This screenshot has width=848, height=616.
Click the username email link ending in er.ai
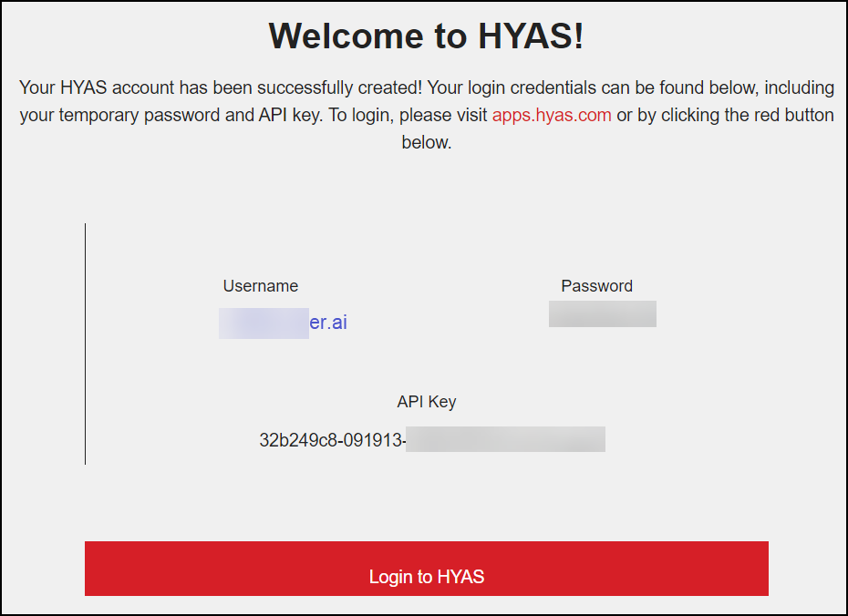[328, 323]
